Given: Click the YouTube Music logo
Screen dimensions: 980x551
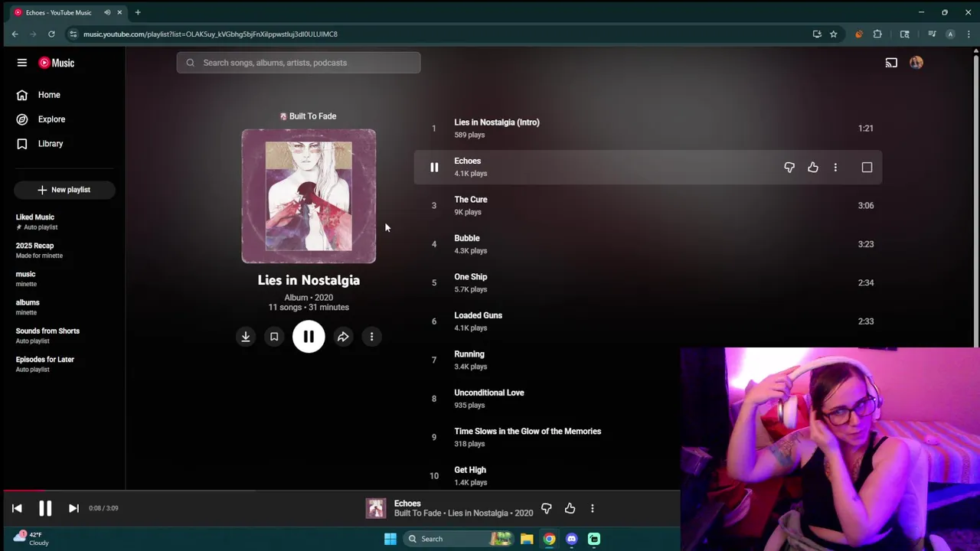Looking at the screenshot, I should click(x=57, y=63).
